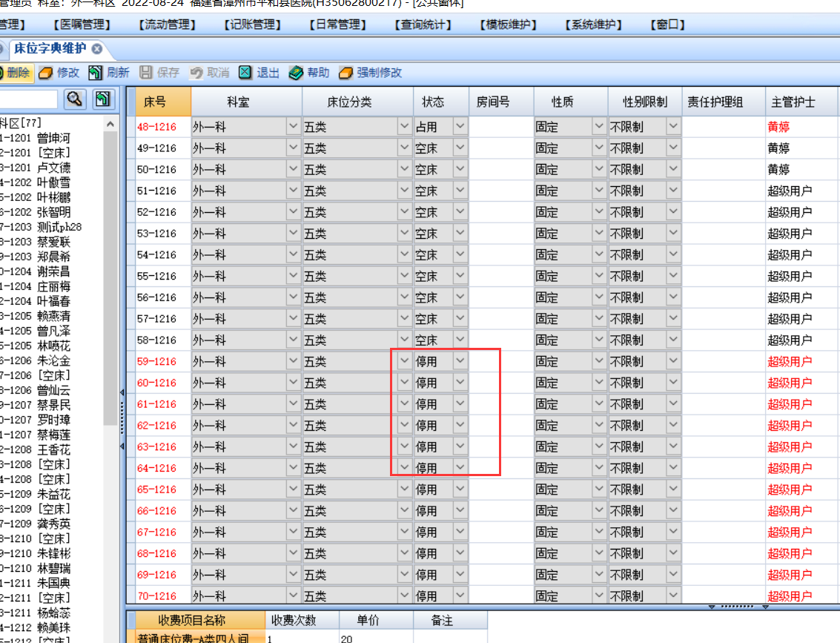840x643 pixels.
Task: Select the 床位字典维护 tab
Action: 50,49
